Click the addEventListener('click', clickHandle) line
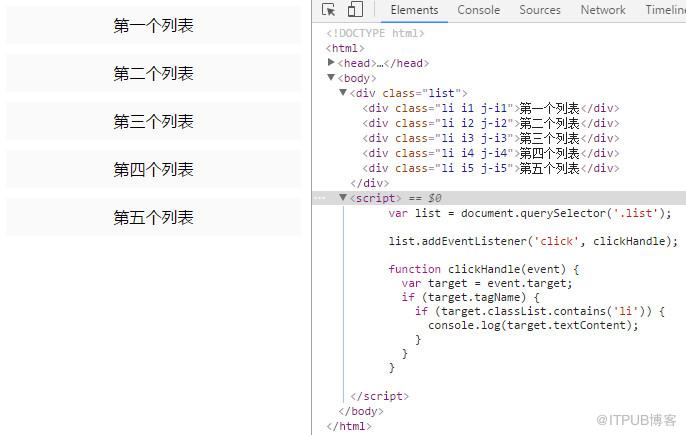Screen dimensions: 686x435 coord(532,241)
